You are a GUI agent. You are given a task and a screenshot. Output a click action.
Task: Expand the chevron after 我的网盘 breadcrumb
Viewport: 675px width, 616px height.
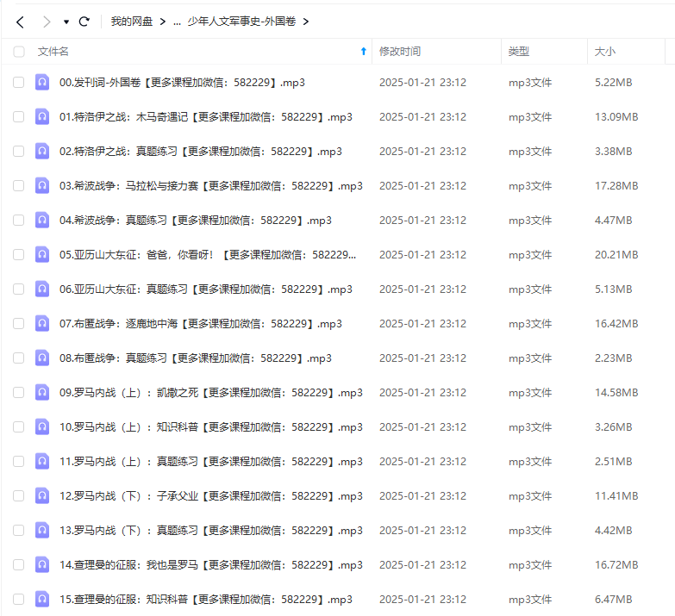pyautogui.click(x=162, y=22)
